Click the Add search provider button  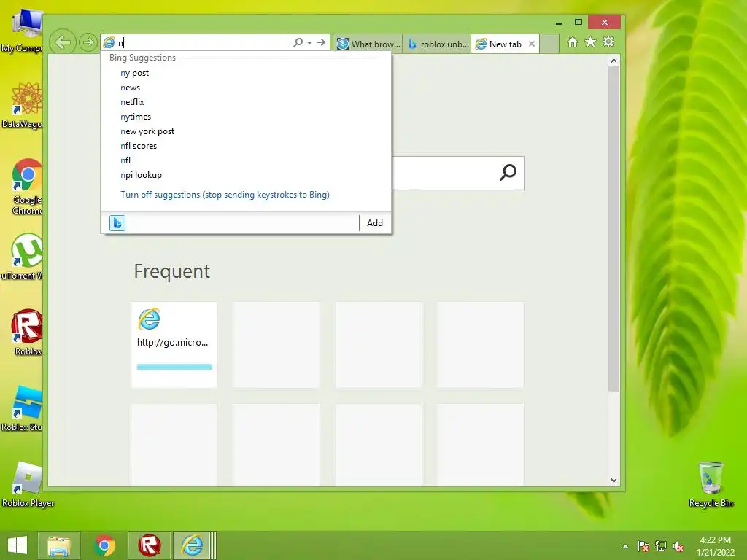[x=375, y=223]
